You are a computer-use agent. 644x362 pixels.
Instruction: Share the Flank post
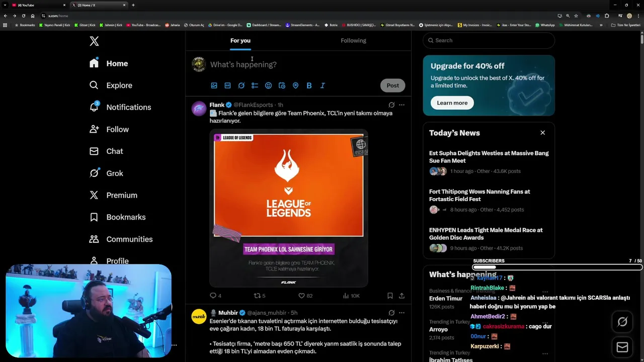tap(401, 296)
